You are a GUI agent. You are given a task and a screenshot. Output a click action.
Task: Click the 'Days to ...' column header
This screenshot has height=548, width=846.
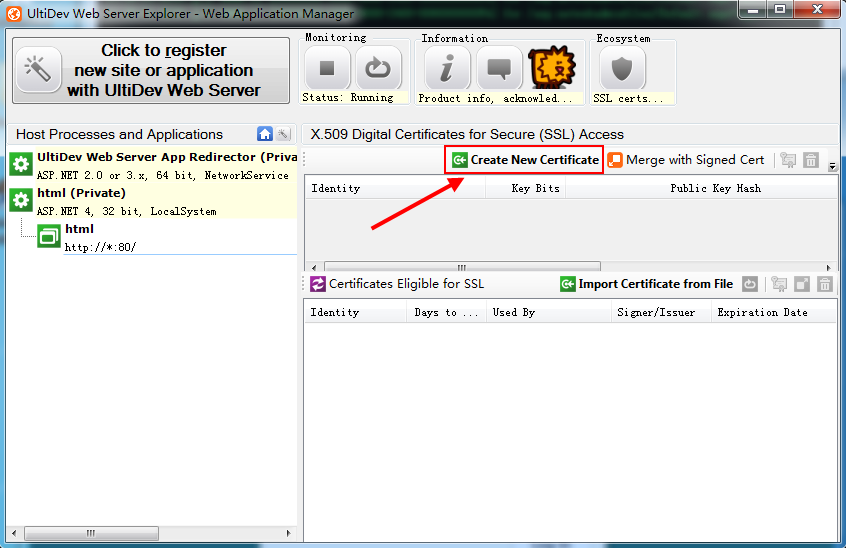[447, 312]
